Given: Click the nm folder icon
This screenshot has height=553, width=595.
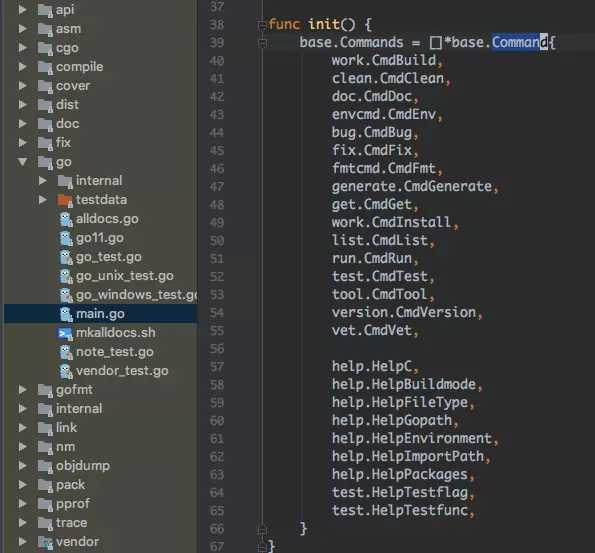Looking at the screenshot, I should 45,447.
